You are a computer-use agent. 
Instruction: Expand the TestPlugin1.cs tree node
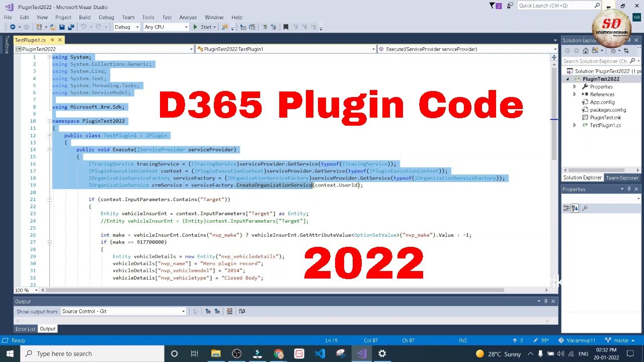coord(575,125)
